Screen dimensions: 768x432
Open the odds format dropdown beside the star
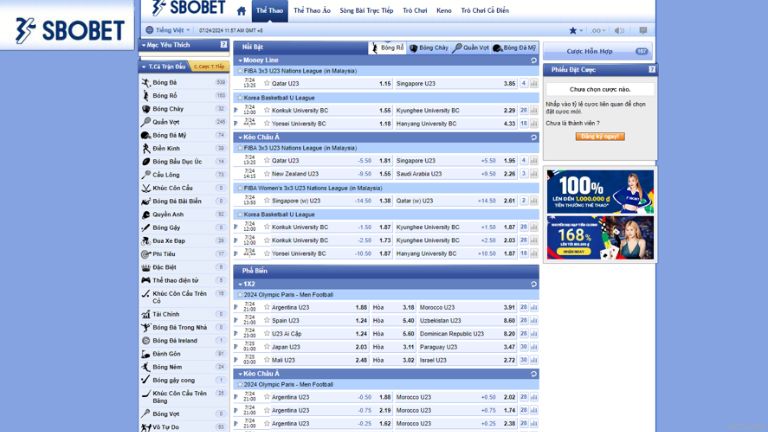point(598,30)
